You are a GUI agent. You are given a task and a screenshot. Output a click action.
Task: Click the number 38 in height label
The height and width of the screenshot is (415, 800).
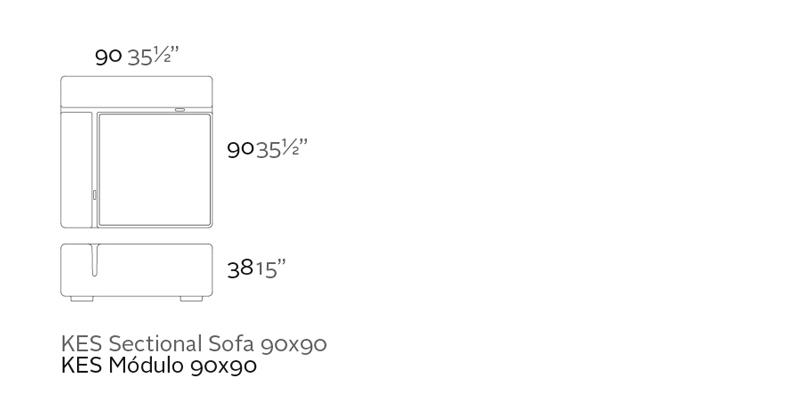coord(239,268)
